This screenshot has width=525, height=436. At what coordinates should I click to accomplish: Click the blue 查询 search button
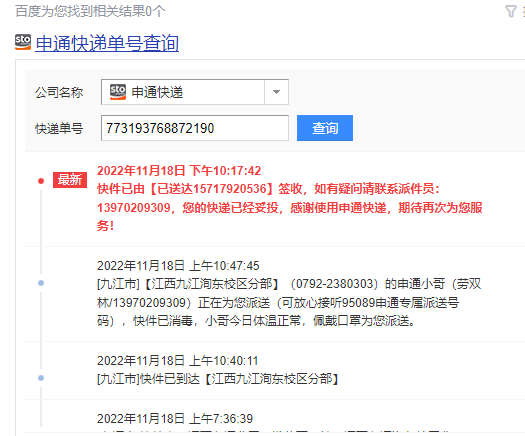325,128
